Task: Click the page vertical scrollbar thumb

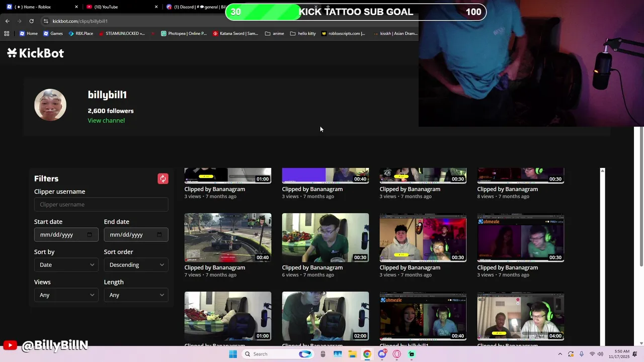Action: click(641, 196)
